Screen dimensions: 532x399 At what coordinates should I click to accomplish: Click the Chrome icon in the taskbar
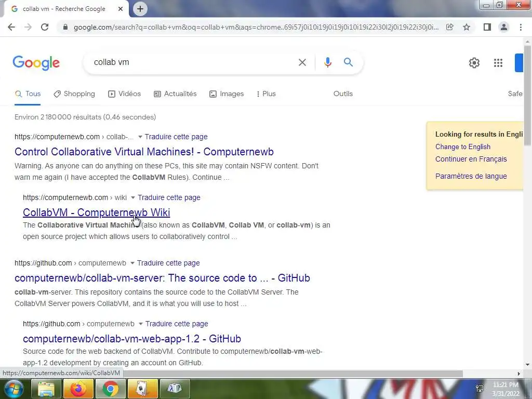coord(110,389)
